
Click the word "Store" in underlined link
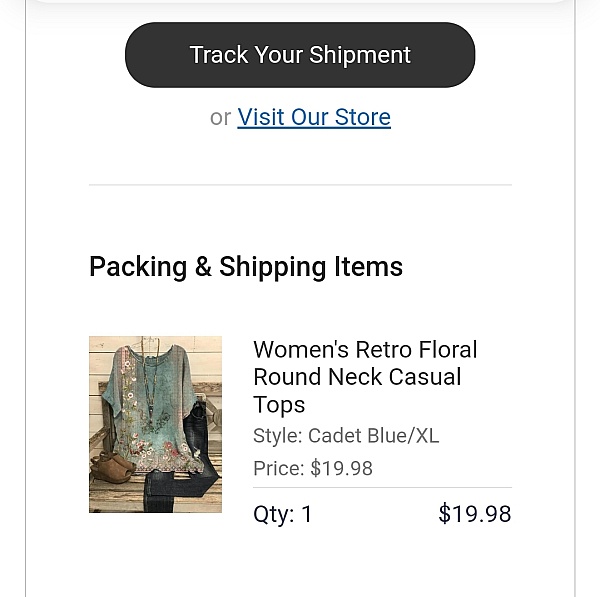pos(363,117)
